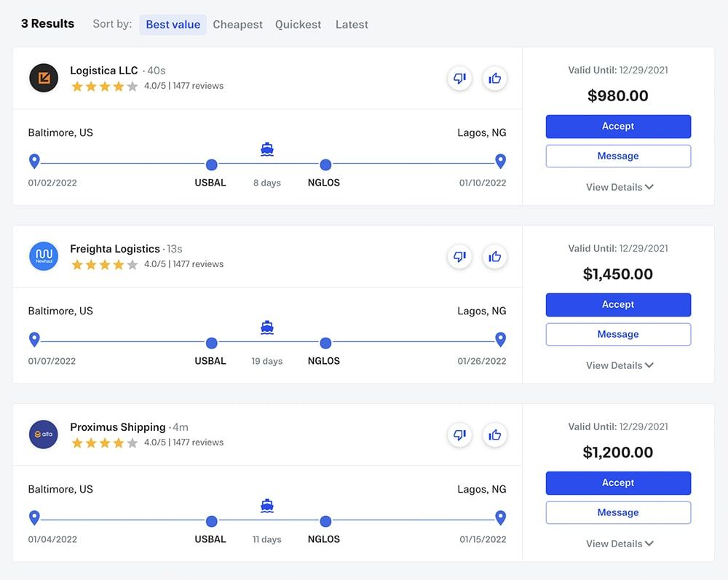
Task: Sort results by Cheapest
Action: point(237,25)
